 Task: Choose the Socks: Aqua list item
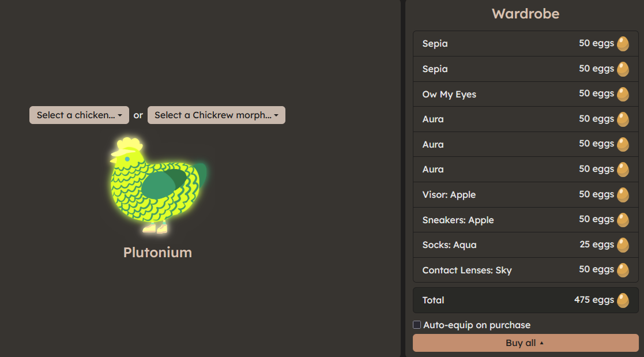449,245
